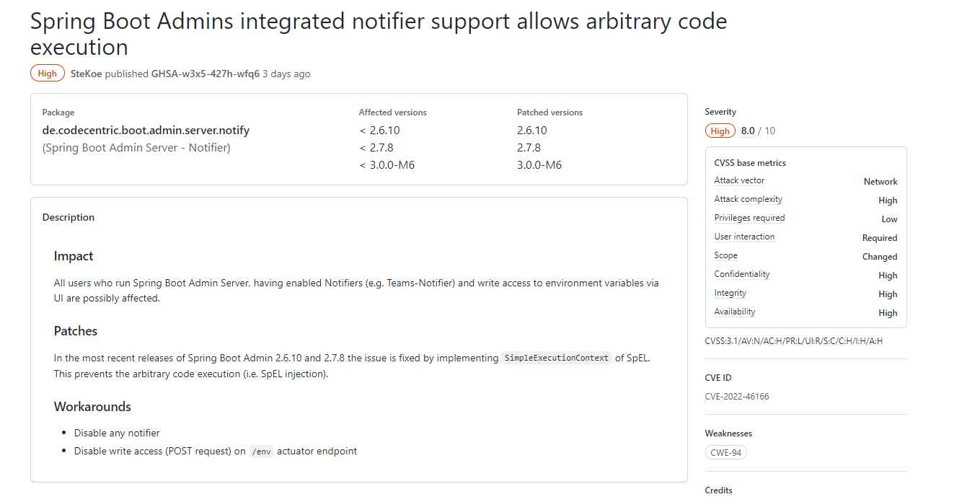Select the SimpleExecutionContext code snippet
Image resolution: width=980 pixels, height=502 pixels.
click(557, 358)
